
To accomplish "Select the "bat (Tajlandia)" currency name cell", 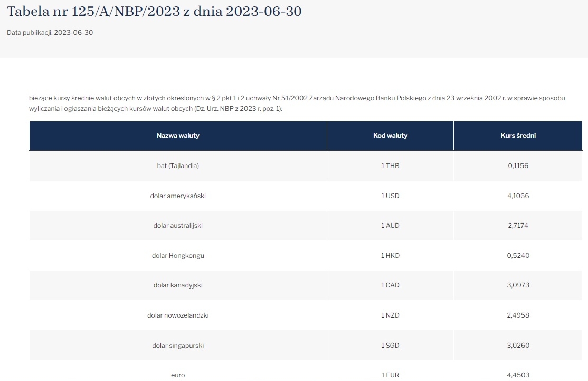I will coord(178,166).
